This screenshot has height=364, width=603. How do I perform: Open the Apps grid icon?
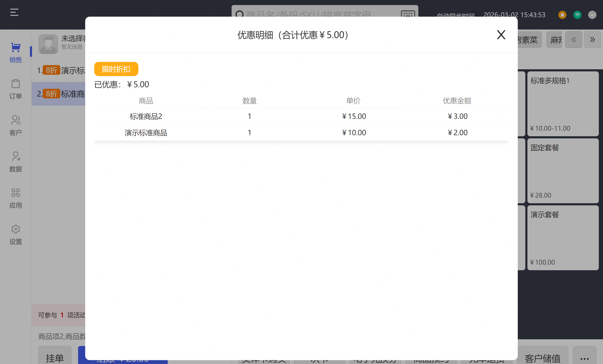(x=16, y=193)
